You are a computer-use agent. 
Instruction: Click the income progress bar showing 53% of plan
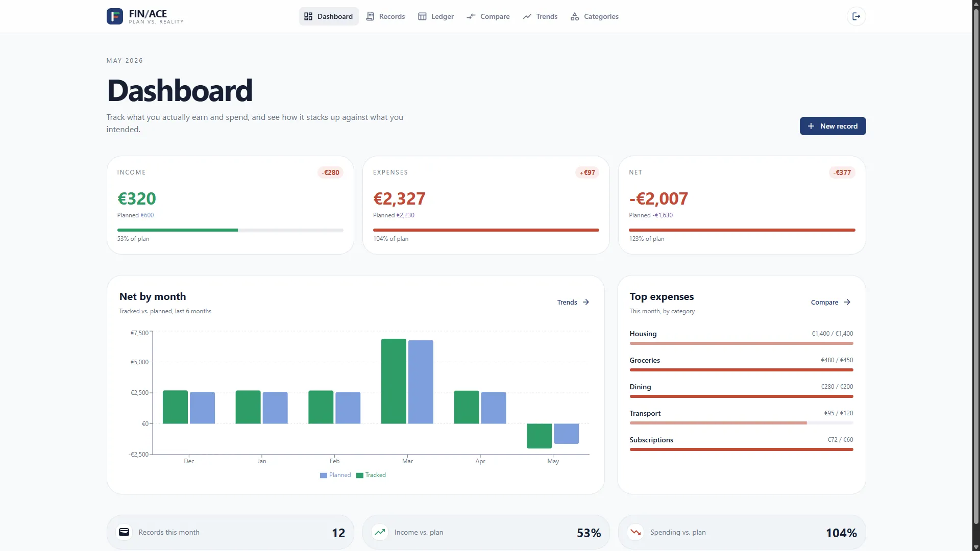click(230, 230)
